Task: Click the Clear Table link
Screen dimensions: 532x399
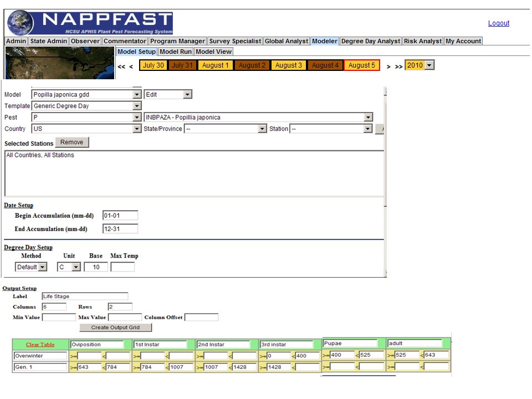Action: click(40, 344)
